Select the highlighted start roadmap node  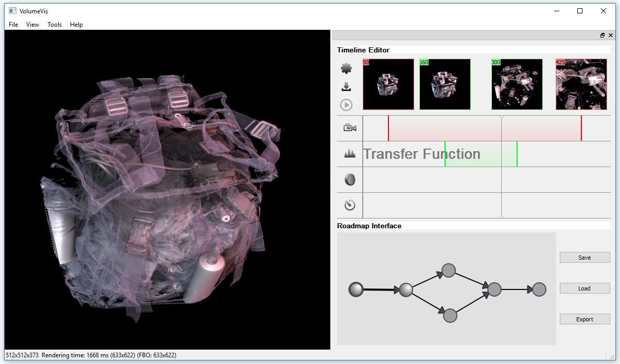(x=356, y=289)
